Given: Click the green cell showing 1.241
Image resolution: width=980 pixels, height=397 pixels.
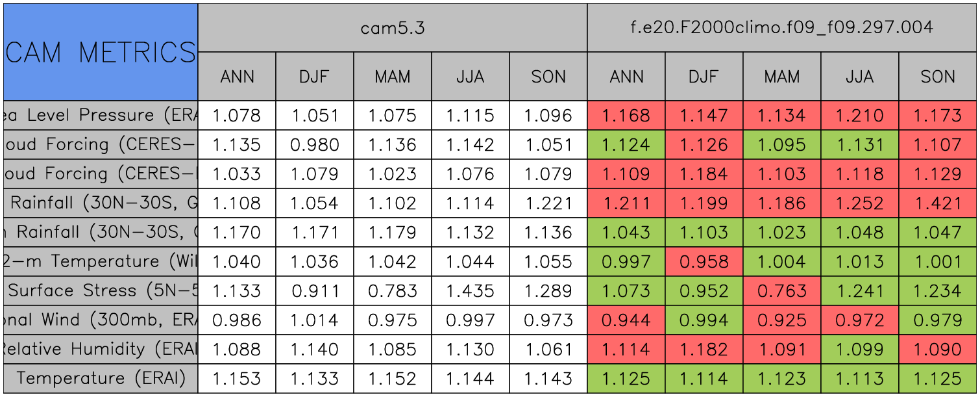Looking at the screenshot, I should (860, 291).
